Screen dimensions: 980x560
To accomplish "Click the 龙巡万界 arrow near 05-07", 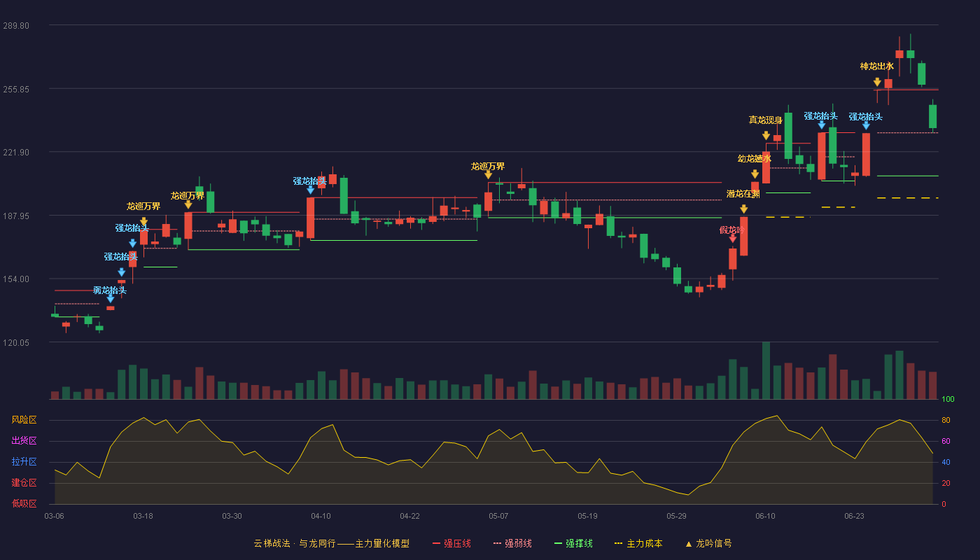I will coord(488,175).
